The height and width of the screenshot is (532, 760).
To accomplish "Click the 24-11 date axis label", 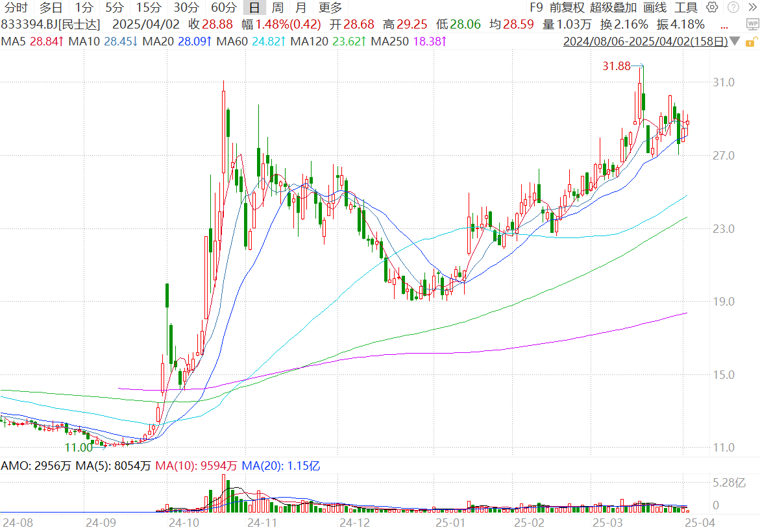I will tap(262, 523).
